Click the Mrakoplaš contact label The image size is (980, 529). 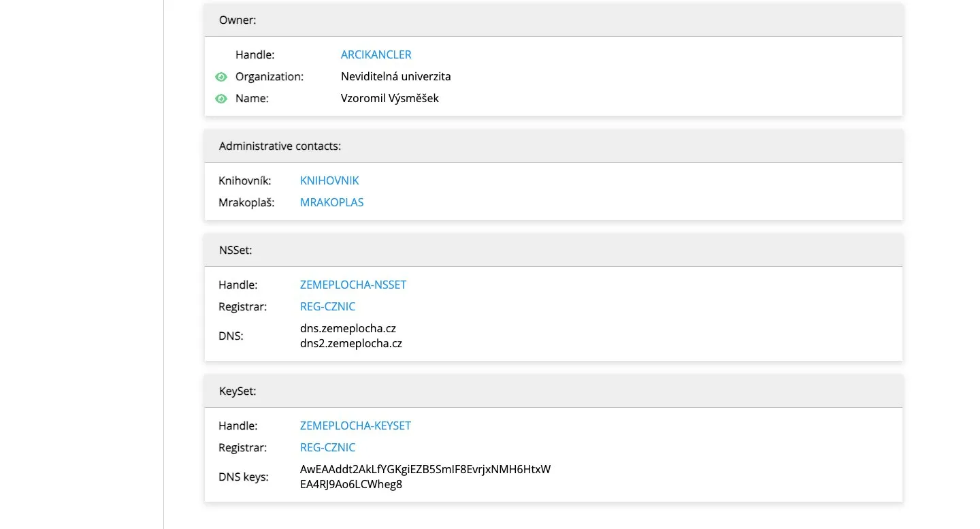(246, 202)
